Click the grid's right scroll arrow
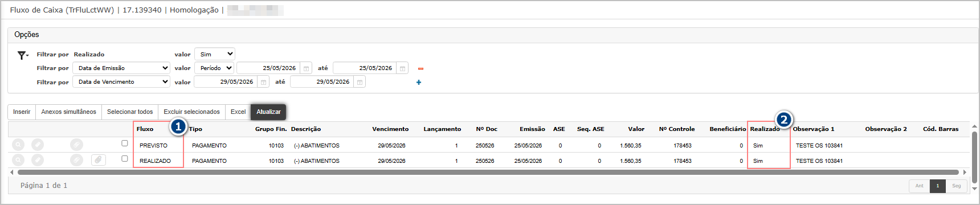 coord(965,172)
